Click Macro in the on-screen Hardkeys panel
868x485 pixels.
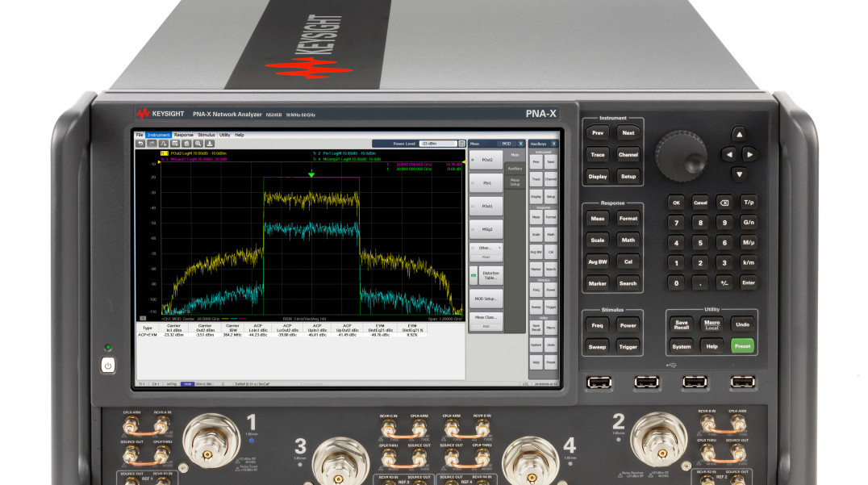[x=551, y=328]
